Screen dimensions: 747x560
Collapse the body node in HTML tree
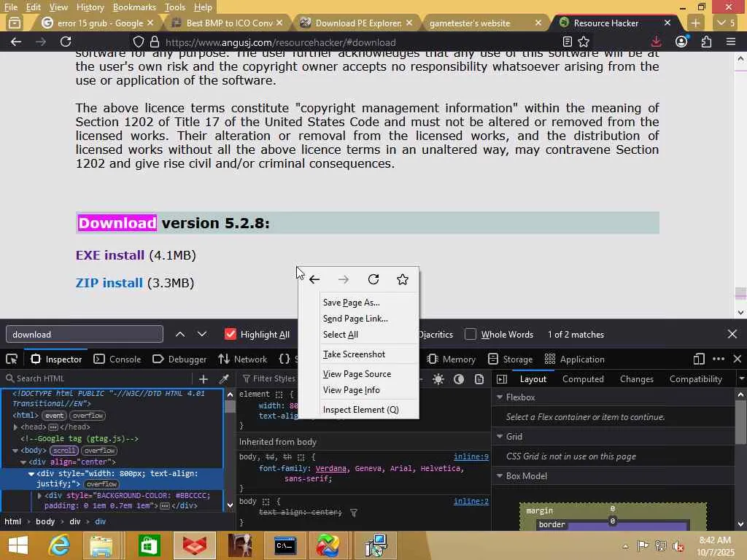coord(15,451)
